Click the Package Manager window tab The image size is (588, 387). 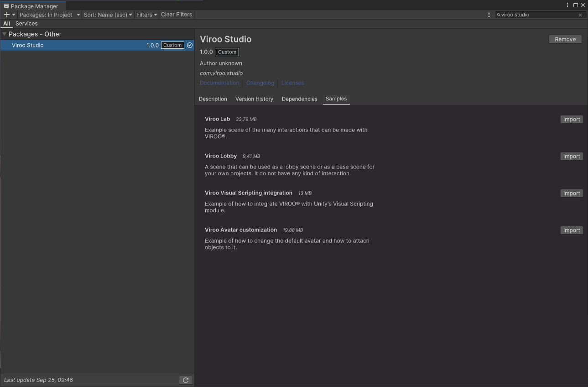(x=33, y=6)
